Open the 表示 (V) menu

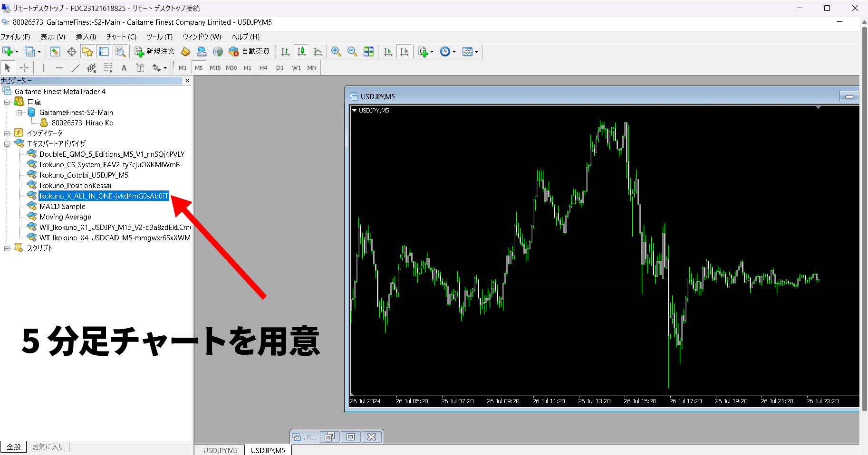[53, 37]
